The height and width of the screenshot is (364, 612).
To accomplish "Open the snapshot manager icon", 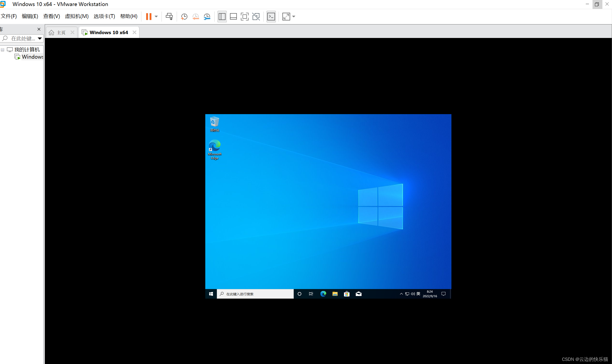I will click(207, 16).
